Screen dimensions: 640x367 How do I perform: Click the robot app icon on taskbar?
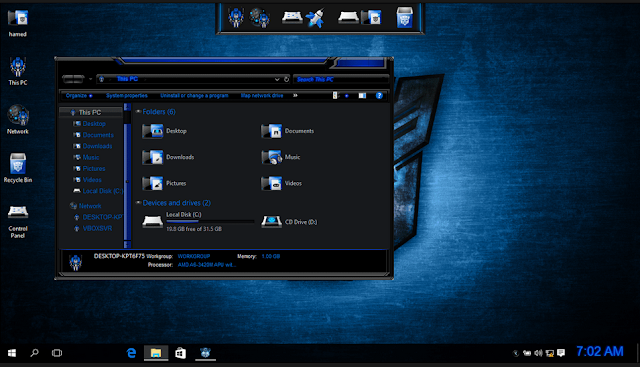point(205,353)
